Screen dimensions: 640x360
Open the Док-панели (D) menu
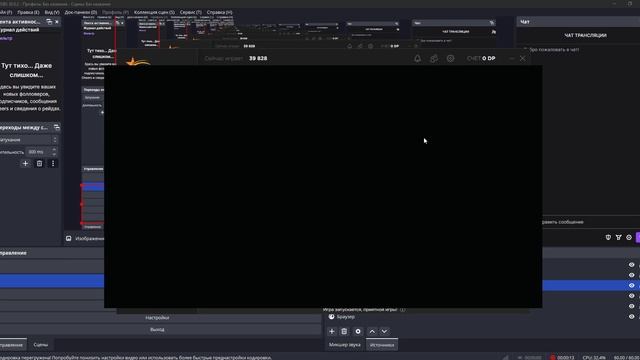coord(81,12)
